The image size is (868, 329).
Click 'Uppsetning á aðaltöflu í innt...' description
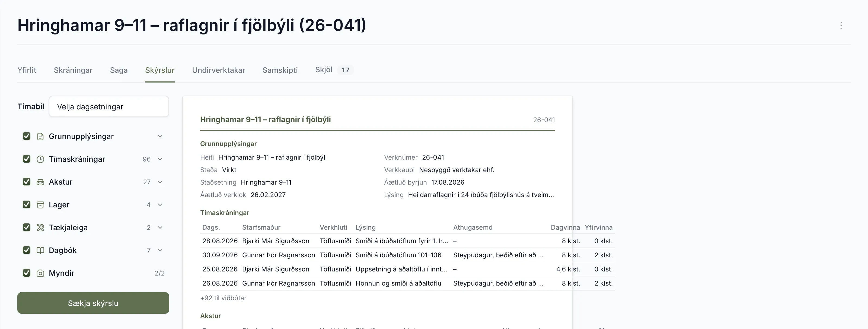click(x=401, y=269)
